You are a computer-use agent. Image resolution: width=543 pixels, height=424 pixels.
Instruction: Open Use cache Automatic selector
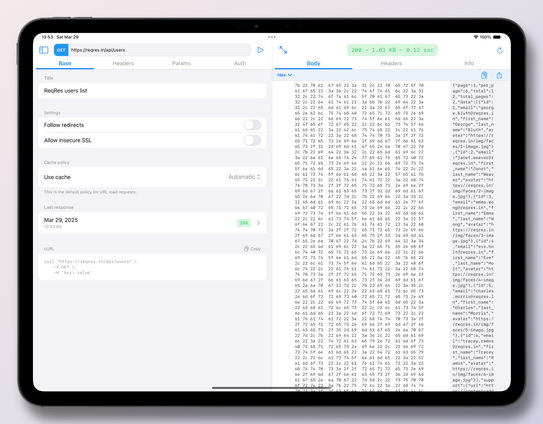click(x=244, y=177)
